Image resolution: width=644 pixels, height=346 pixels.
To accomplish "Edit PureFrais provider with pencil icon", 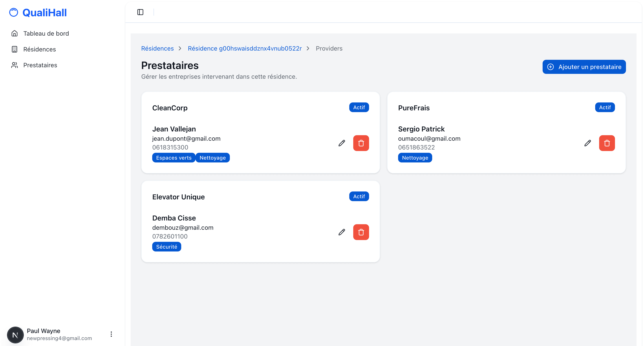I will coord(587,143).
